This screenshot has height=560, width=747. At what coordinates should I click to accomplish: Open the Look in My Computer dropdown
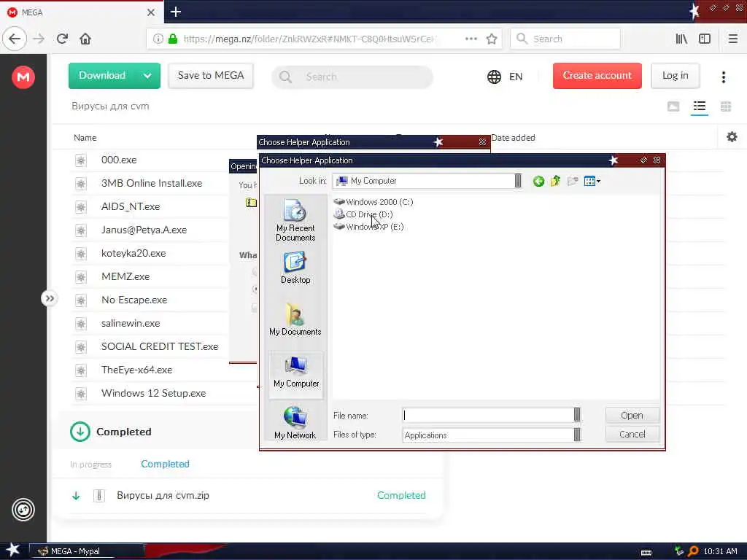point(518,181)
